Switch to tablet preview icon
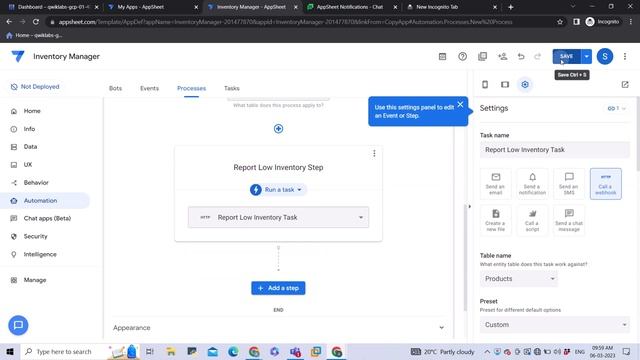 [505, 84]
